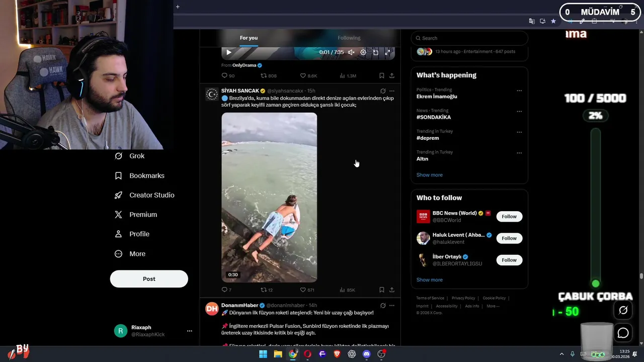644x362 pixels.
Task: Open Bookmarks in the sidebar
Action: coord(140,175)
